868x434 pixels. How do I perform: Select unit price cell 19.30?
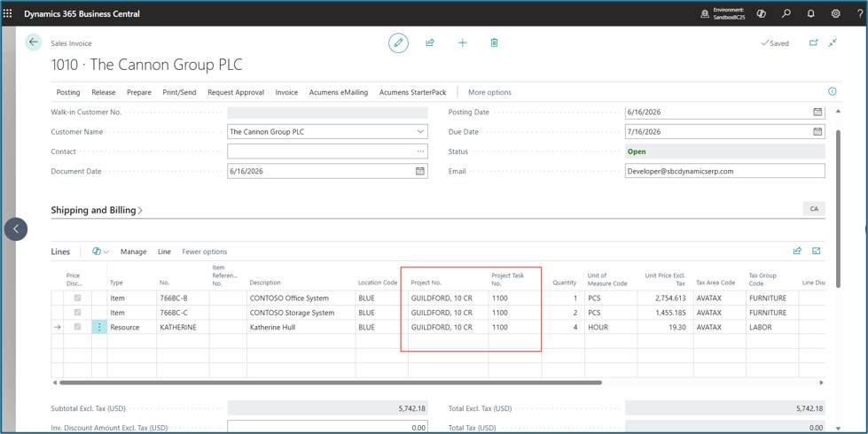[x=665, y=328]
